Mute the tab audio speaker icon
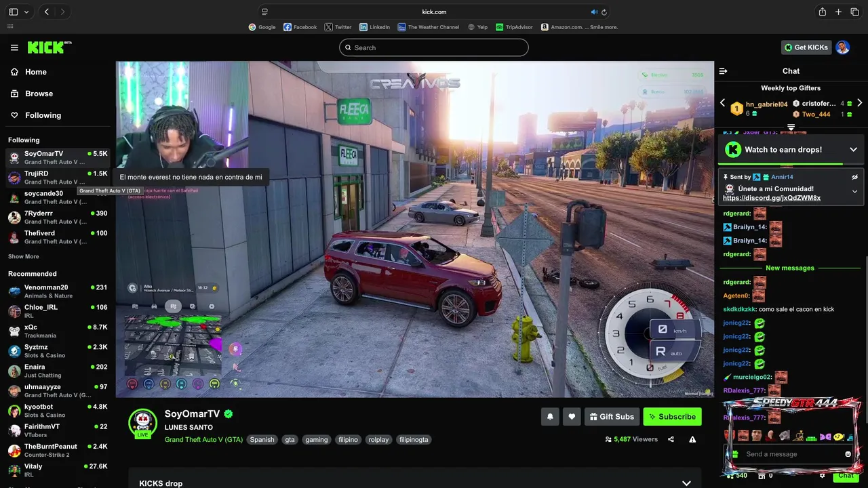Screen dimensions: 868x488 pyautogui.click(x=594, y=12)
